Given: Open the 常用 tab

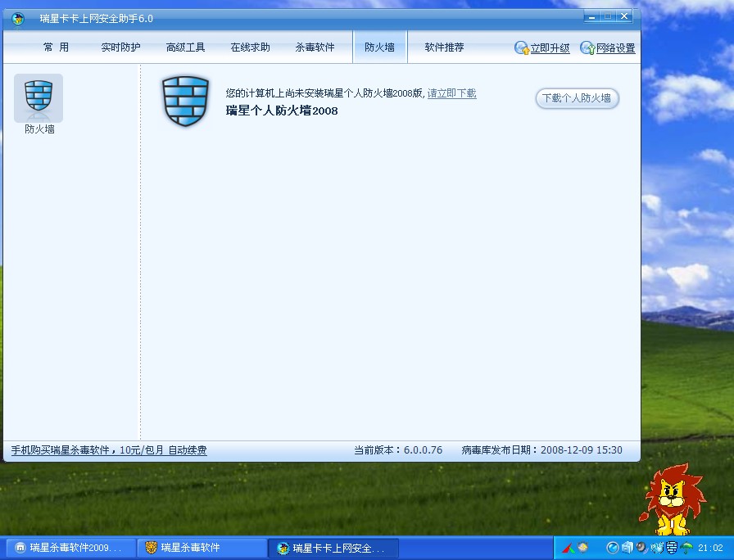Looking at the screenshot, I should coord(56,47).
